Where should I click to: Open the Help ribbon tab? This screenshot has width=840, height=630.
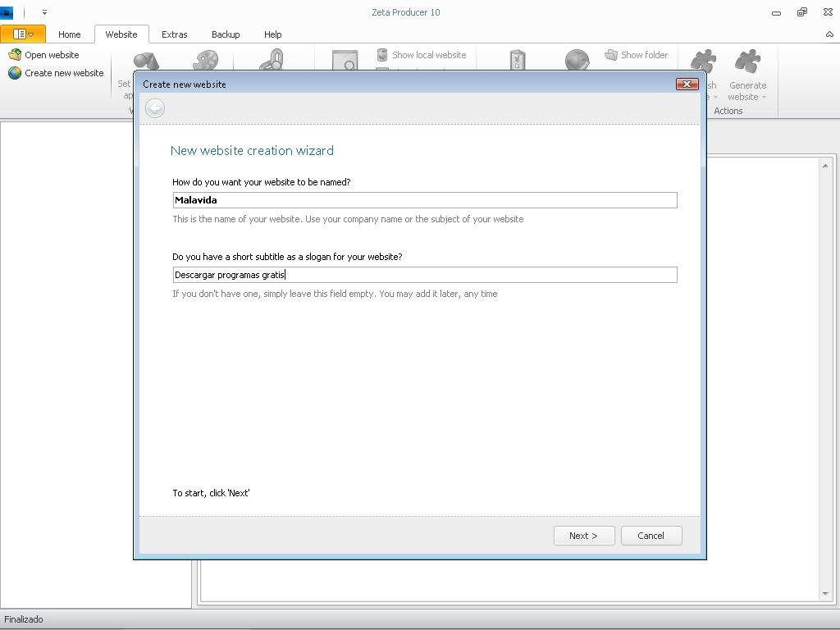tap(272, 34)
